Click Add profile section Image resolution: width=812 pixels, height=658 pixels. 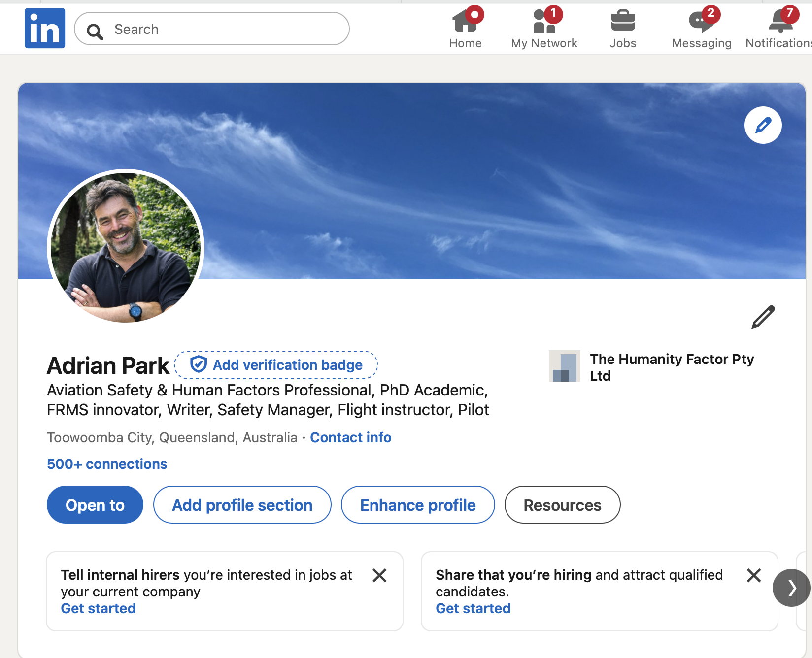(242, 504)
